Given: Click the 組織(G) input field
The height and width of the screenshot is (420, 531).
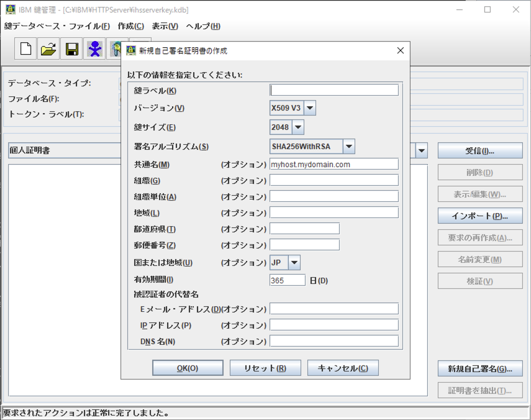Looking at the screenshot, I should coord(334,180).
